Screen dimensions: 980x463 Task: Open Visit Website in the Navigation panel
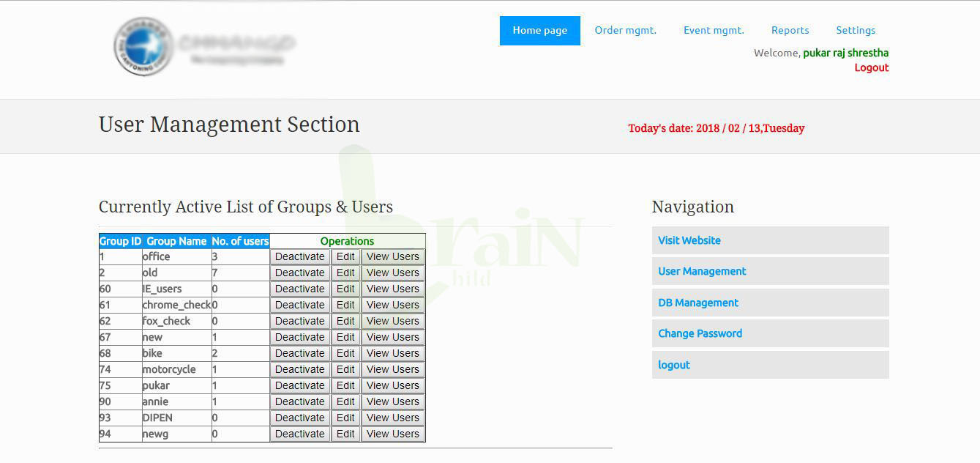[x=689, y=240]
